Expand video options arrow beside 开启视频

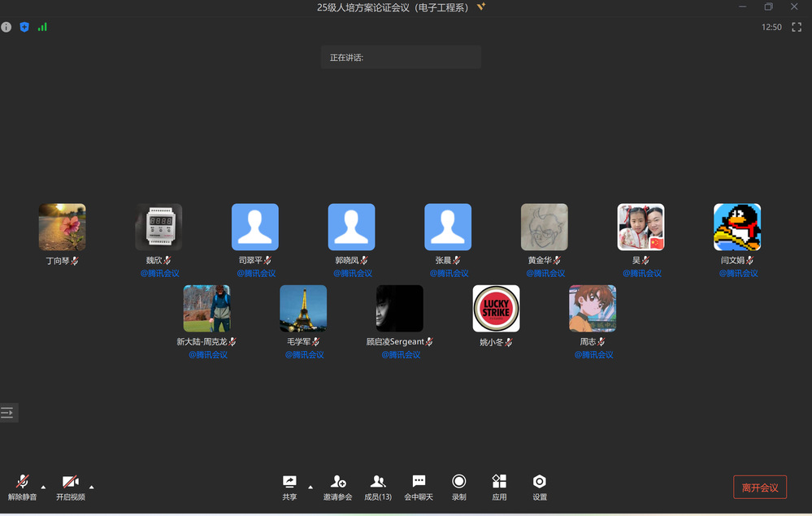point(91,487)
